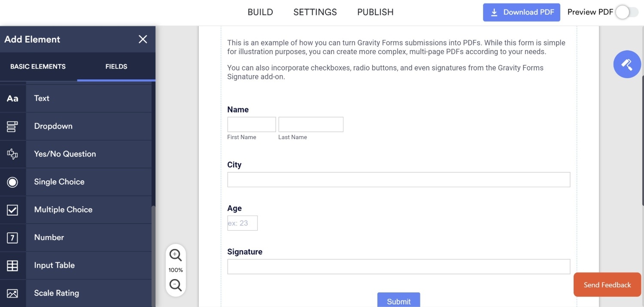
Task: Select the Number element icon
Action: click(x=12, y=237)
